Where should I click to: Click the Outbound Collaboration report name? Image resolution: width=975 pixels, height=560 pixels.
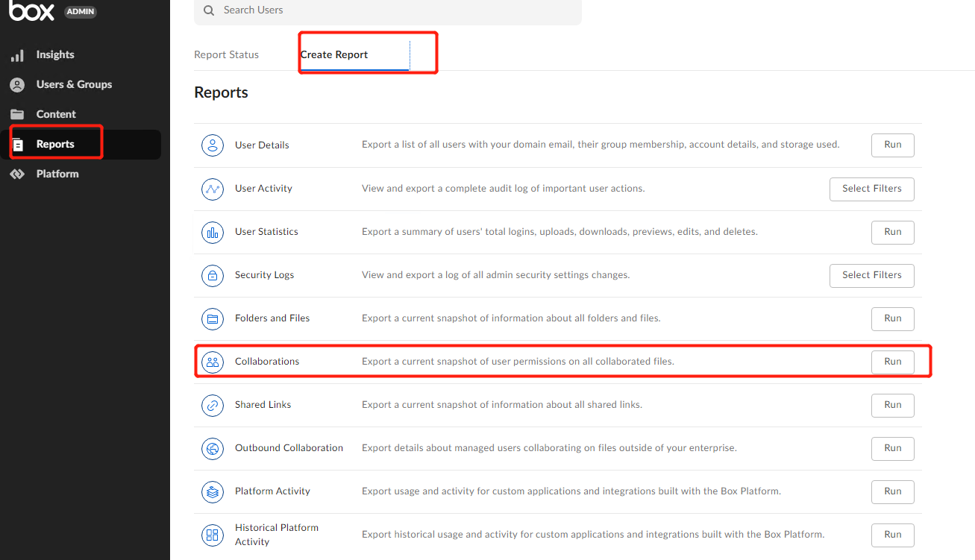click(289, 448)
